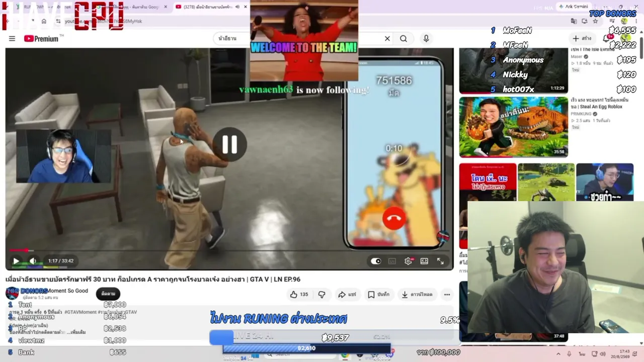Open the Steal An Egg Roblox video title

click(599, 104)
